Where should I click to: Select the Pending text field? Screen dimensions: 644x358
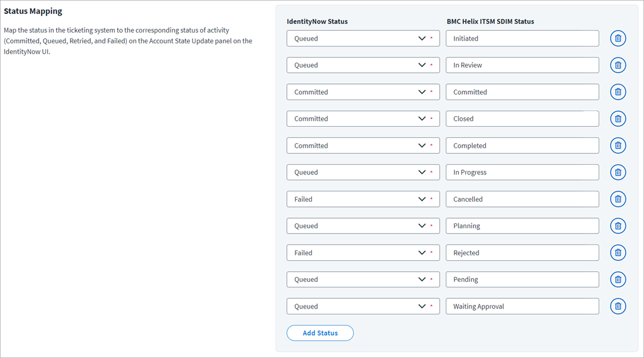pyautogui.click(x=521, y=279)
